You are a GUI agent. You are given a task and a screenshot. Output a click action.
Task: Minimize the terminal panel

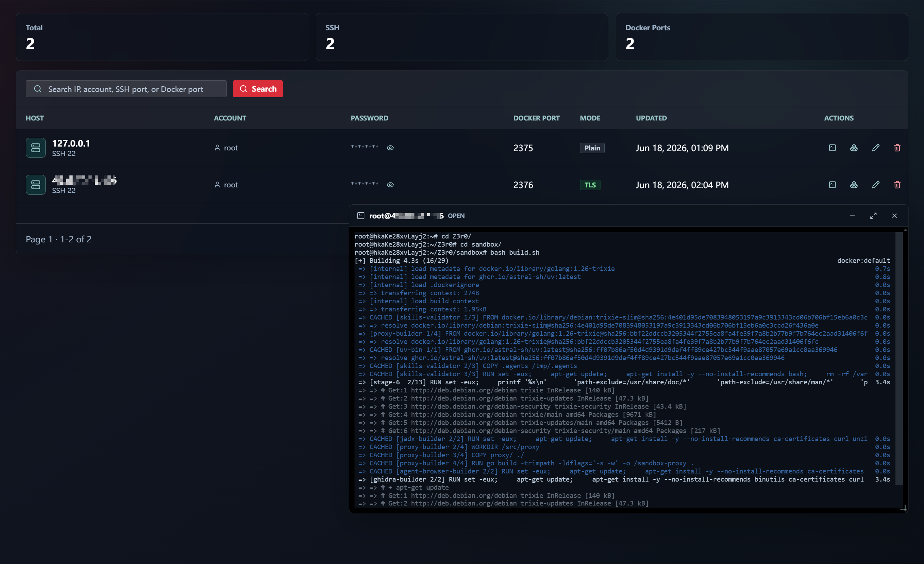852,216
